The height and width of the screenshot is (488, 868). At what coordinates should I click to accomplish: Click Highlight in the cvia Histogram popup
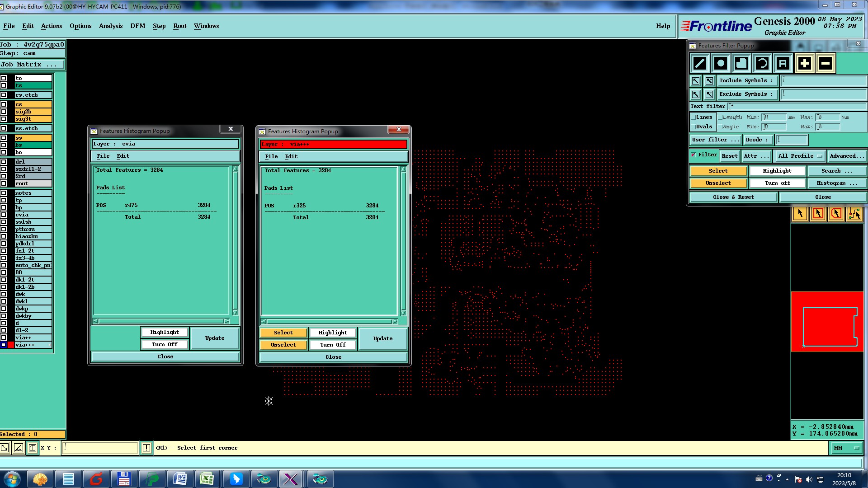[165, 333]
